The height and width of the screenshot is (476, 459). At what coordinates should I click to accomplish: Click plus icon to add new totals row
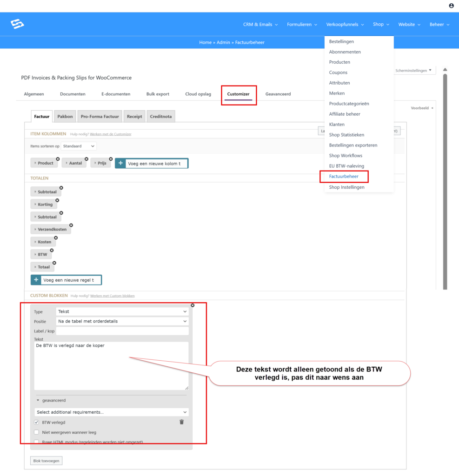[36, 280]
